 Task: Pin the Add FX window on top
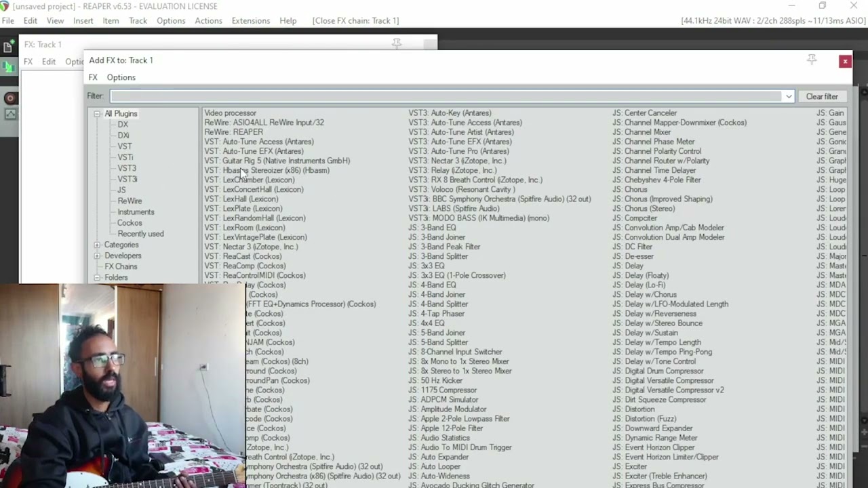tap(812, 60)
